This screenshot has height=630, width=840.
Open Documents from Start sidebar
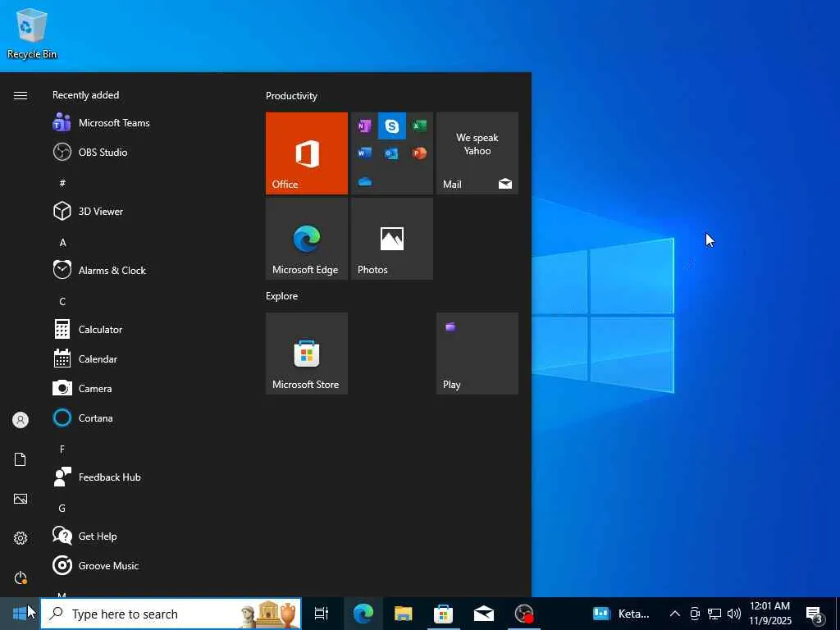pos(21,459)
